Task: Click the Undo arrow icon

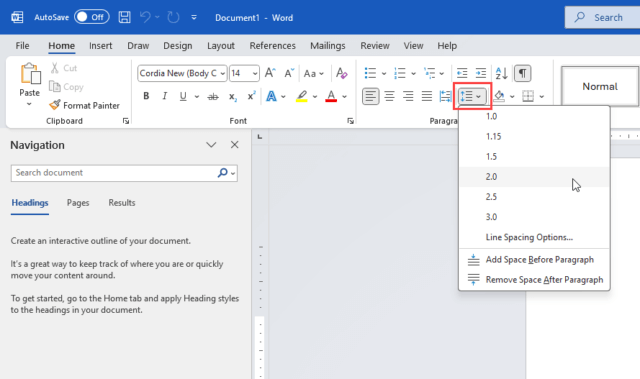Action: tap(145, 17)
